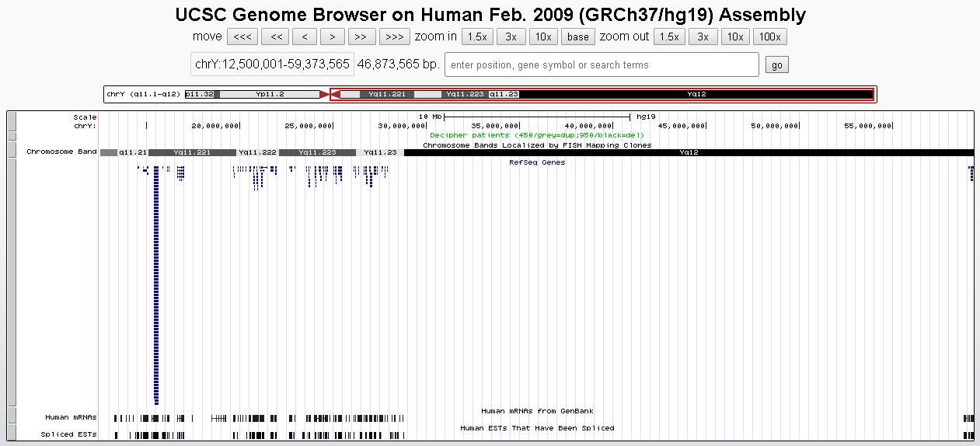Screen dimensions: 980x446
Task: Zoom out 10x
Action: click(735, 37)
